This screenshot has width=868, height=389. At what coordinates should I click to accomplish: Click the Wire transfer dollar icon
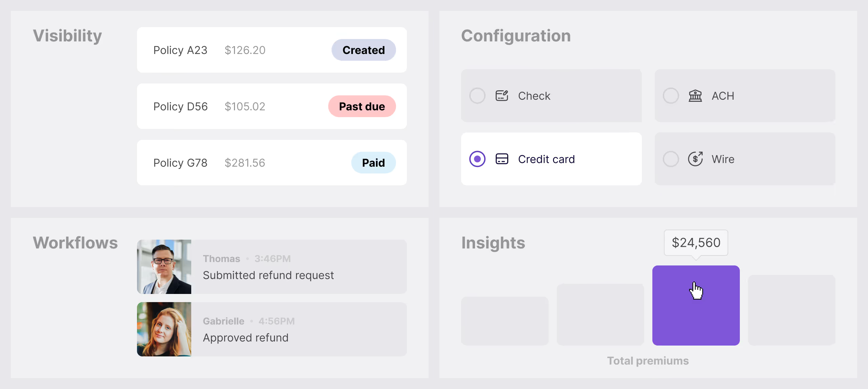click(x=695, y=159)
